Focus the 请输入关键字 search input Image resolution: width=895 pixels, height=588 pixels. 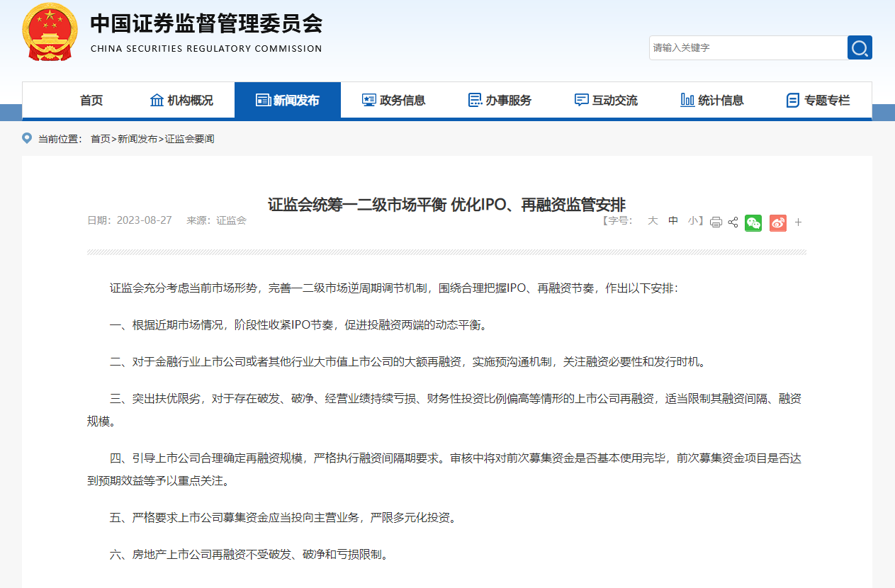click(748, 47)
